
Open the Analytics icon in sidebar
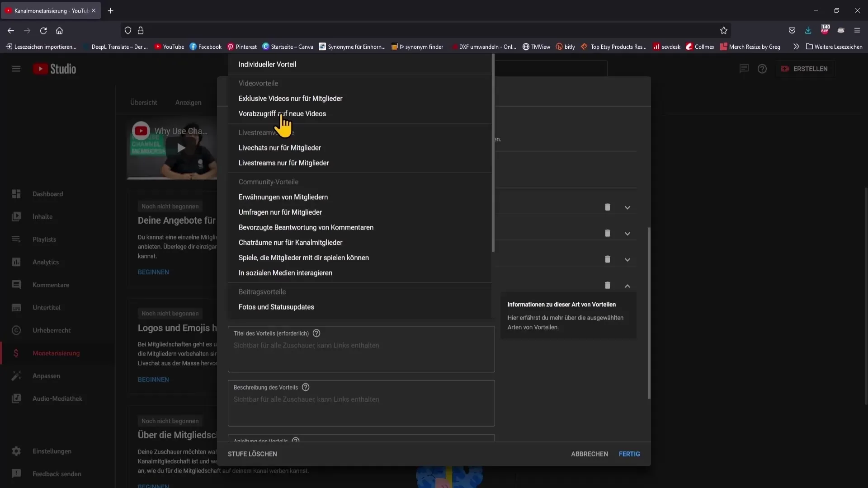click(x=15, y=262)
